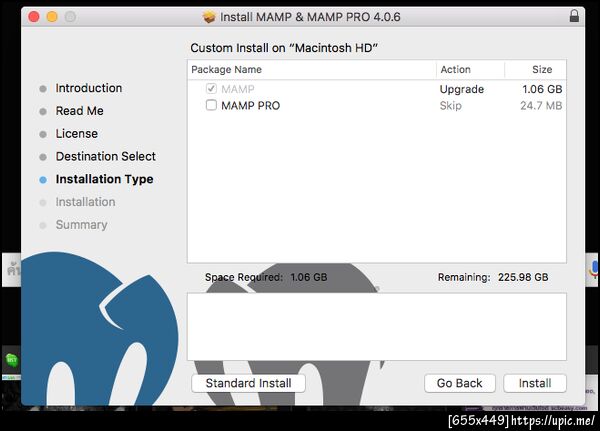Click the green chat icon behind installer
Viewport: 600px width, 431px height.
coord(11,360)
